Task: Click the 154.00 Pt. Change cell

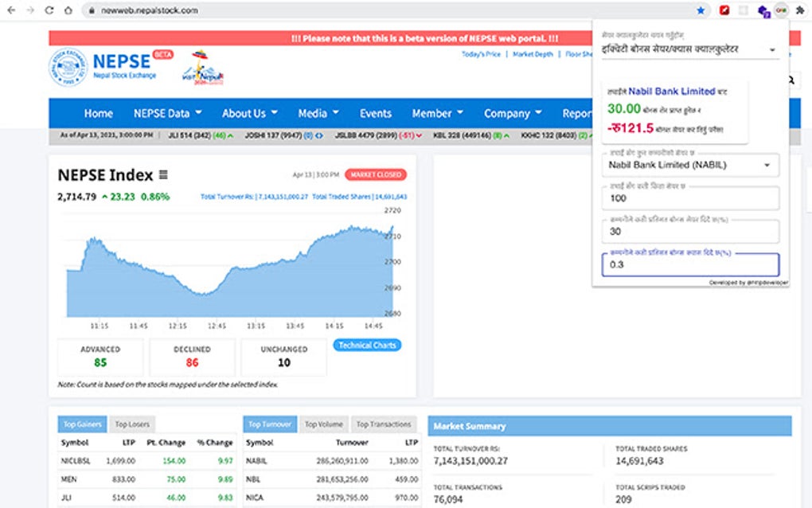Action: point(174,461)
